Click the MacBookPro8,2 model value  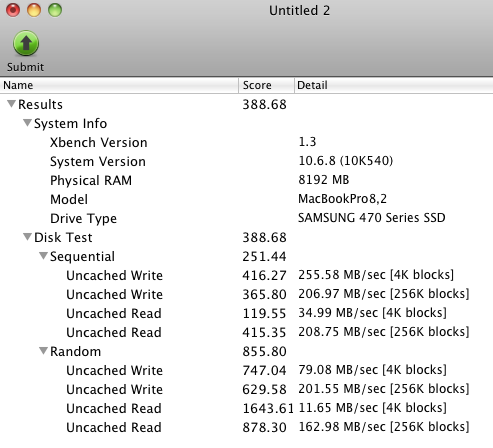point(342,199)
